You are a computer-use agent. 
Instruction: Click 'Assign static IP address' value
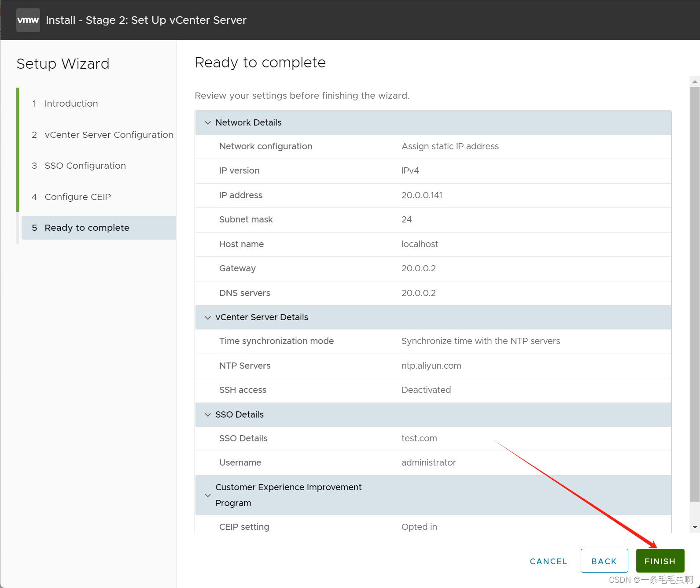point(450,146)
